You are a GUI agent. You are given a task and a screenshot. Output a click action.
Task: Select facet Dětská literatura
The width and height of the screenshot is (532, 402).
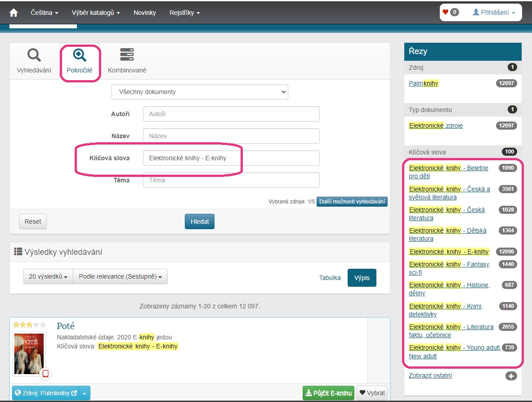point(447,234)
